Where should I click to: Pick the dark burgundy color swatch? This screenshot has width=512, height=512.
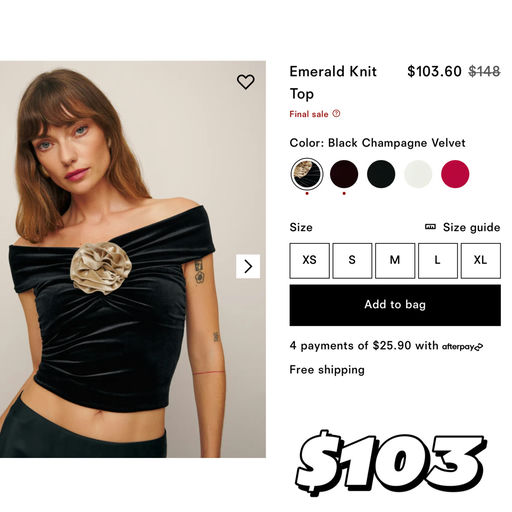344,174
